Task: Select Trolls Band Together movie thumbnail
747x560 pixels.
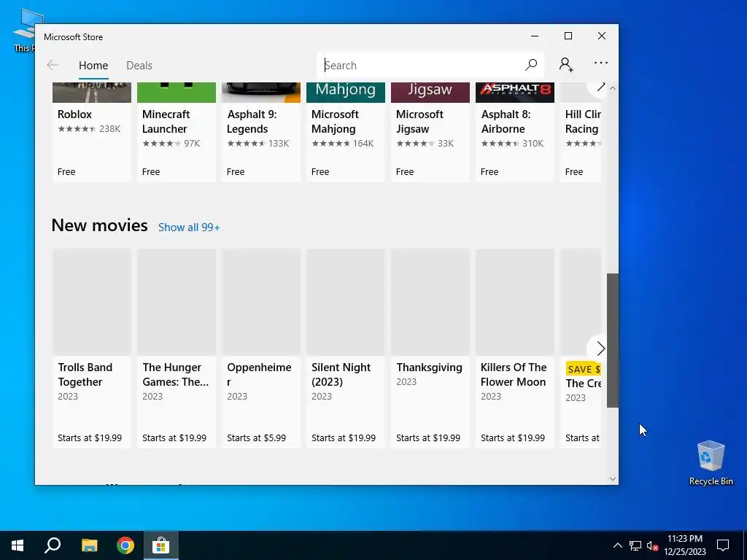Action: point(92,302)
